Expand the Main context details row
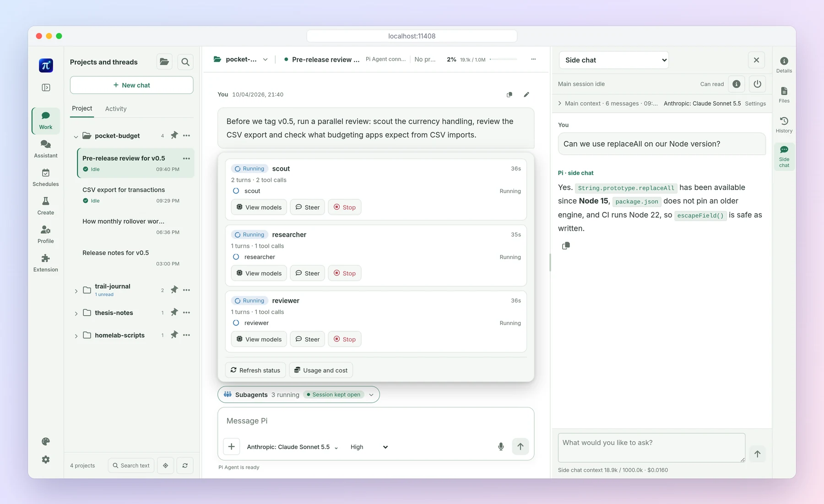Screen dimensions: 824x504 [x=608, y=103]
